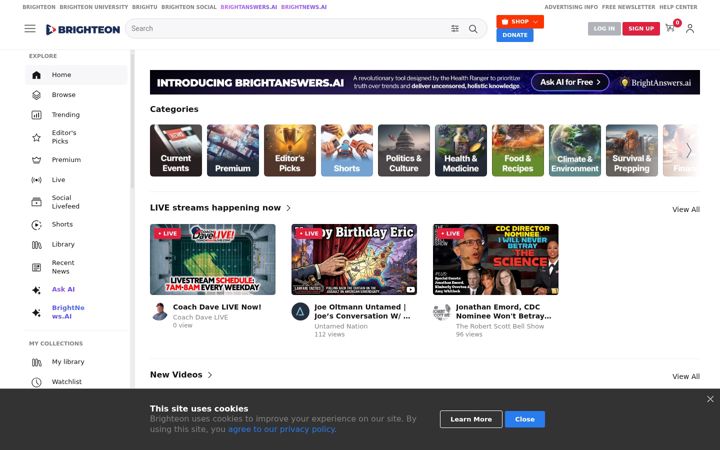The width and height of the screenshot is (720, 450).
Task: Click the user profile icon
Action: coord(690,29)
